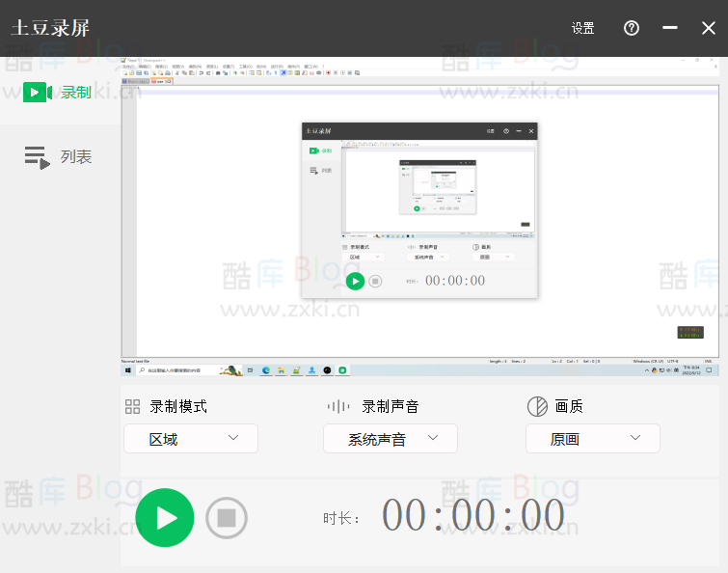This screenshot has height=573, width=728.
Task: Click the 画质 label text
Action: [x=569, y=407]
